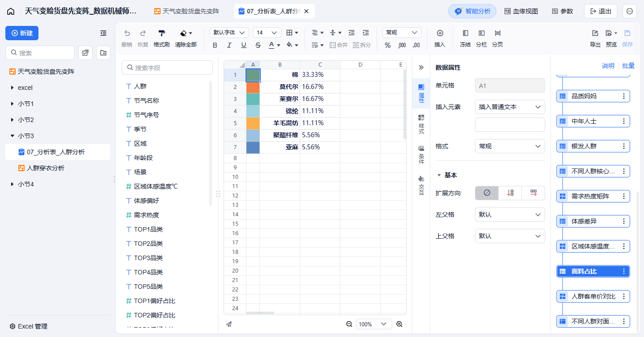Toggle strikethrough formatting
The height and width of the screenshot is (337, 644).
coord(258,45)
